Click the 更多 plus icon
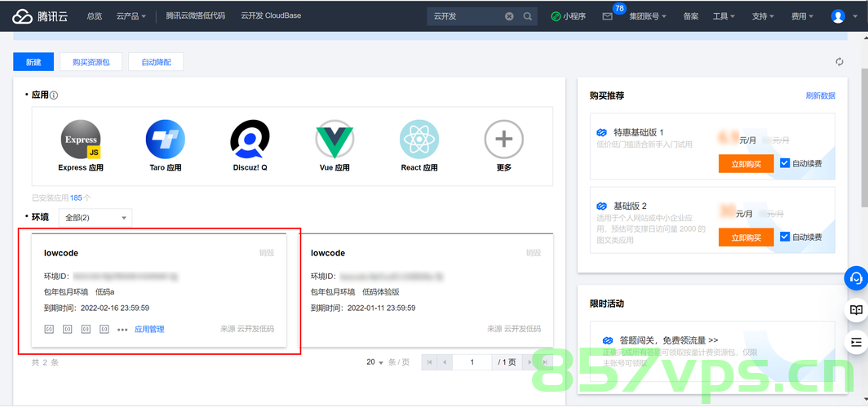The height and width of the screenshot is (408, 868). tap(504, 139)
